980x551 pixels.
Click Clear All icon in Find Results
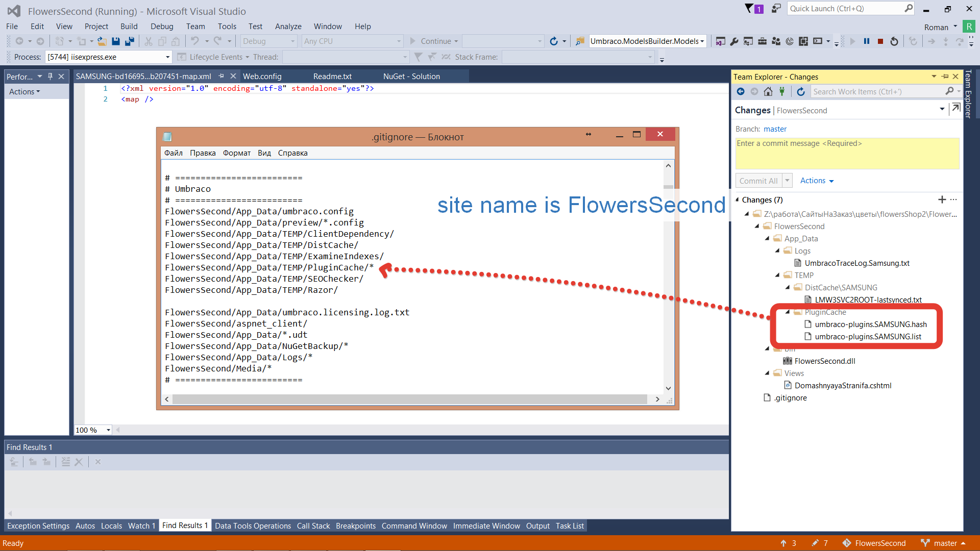click(x=79, y=462)
